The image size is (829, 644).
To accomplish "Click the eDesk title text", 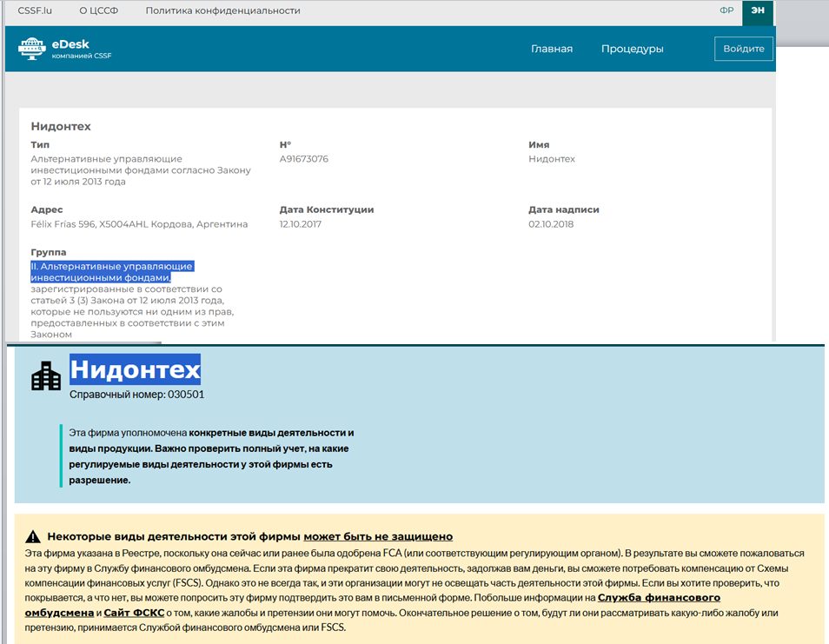I will 70,44.
